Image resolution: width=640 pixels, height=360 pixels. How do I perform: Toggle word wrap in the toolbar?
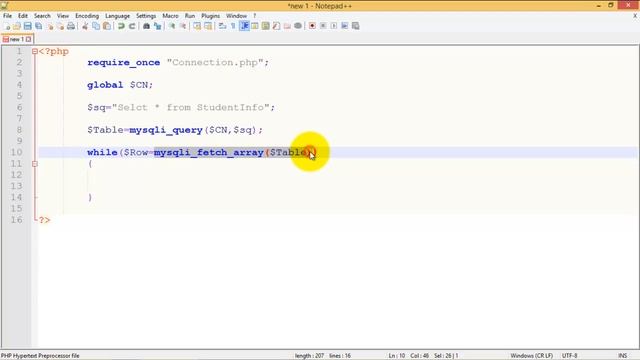[222, 26]
